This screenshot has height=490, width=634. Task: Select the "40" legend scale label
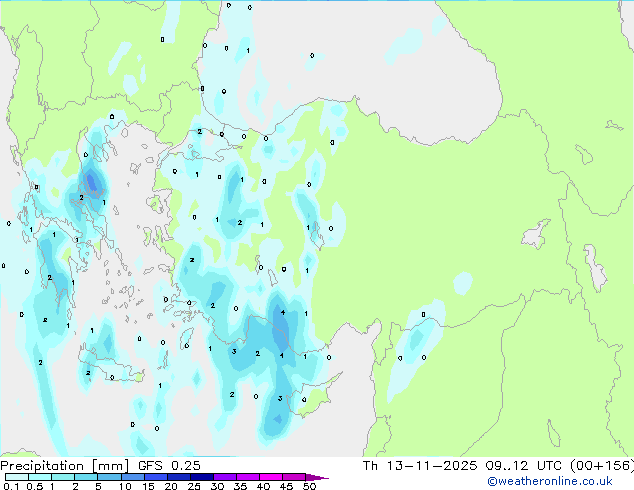pos(263,486)
